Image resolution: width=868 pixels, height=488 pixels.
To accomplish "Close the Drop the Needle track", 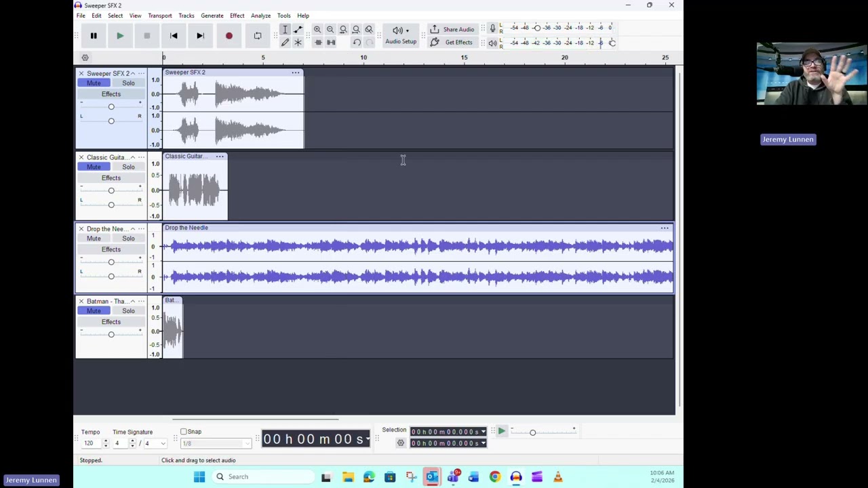I will pos(81,229).
